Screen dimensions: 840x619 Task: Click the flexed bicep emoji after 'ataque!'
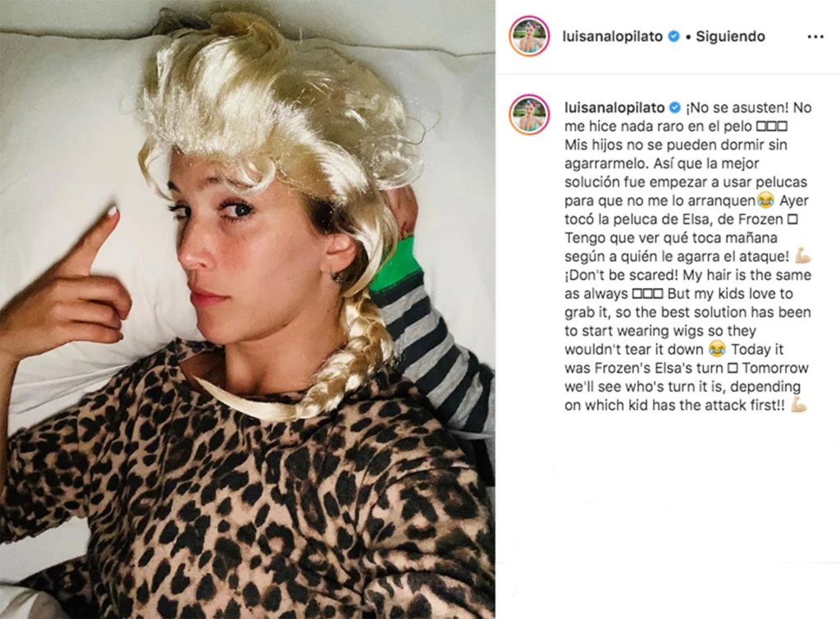click(x=802, y=256)
